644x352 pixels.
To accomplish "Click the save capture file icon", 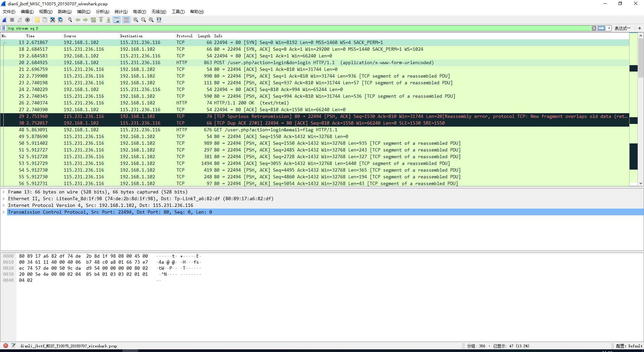I will click(45, 20).
